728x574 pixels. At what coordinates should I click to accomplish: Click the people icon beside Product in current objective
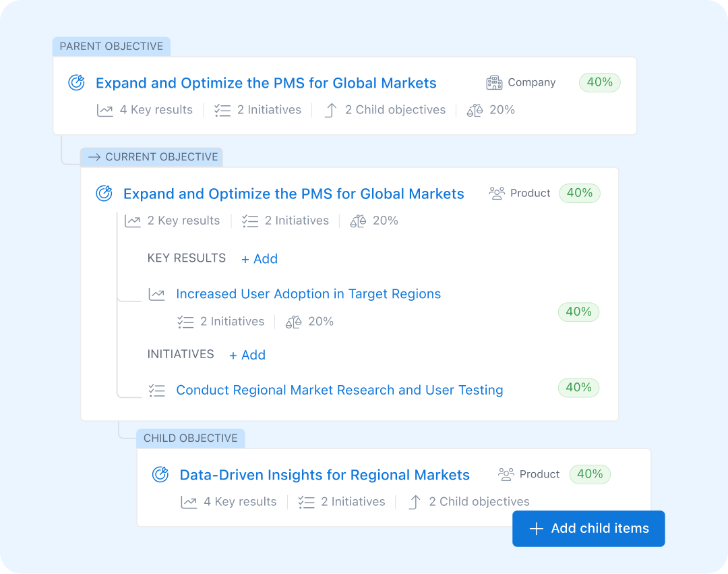point(497,193)
